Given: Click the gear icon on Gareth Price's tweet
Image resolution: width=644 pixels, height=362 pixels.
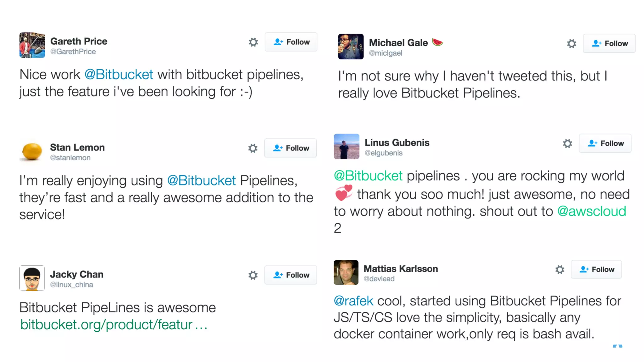Looking at the screenshot, I should [x=253, y=42].
